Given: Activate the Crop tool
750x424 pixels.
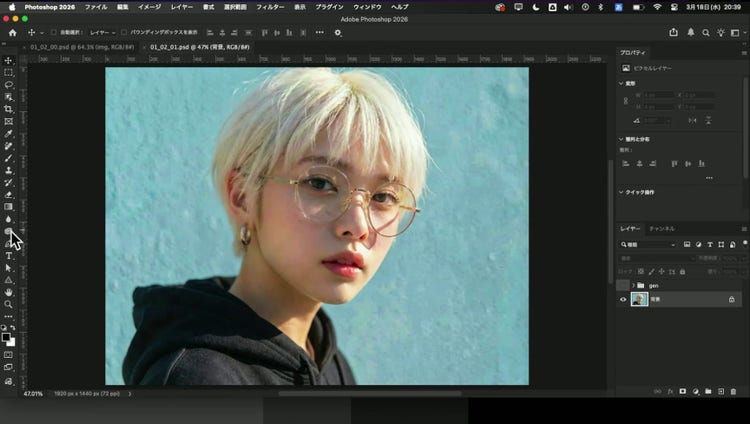Looking at the screenshot, I should [9, 109].
